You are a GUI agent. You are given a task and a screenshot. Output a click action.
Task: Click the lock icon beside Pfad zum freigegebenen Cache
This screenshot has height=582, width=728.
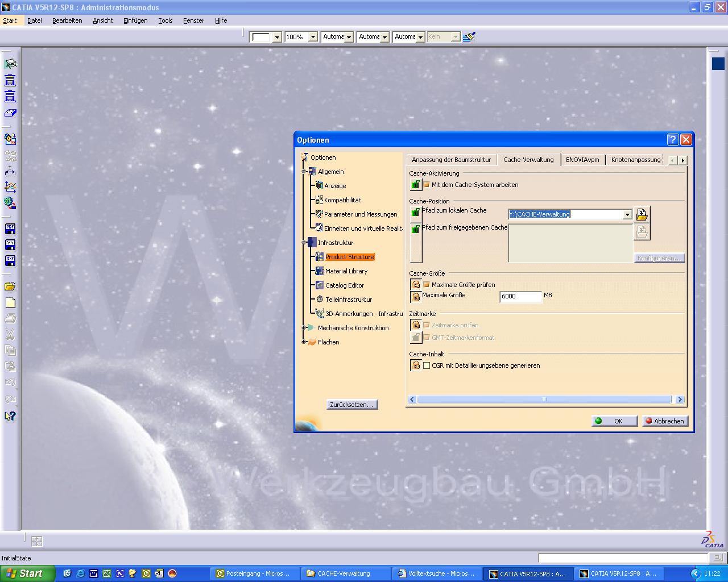pyautogui.click(x=416, y=229)
